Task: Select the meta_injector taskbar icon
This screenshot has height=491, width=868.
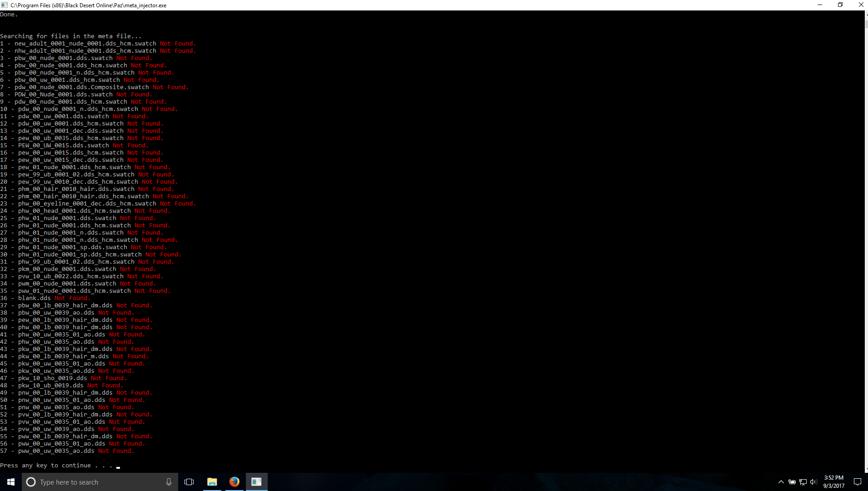Action: 256,482
